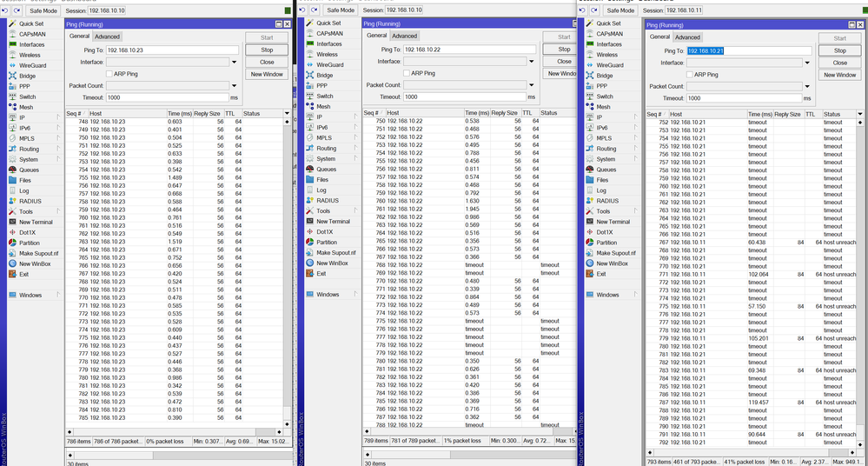
Task: Click New Window button in the rightmost ping window
Action: 839,75
